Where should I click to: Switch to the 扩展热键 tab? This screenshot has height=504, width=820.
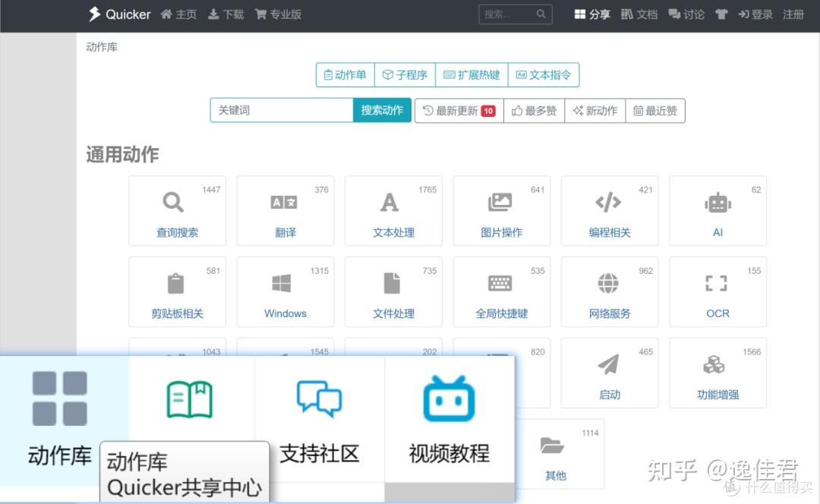tap(471, 74)
